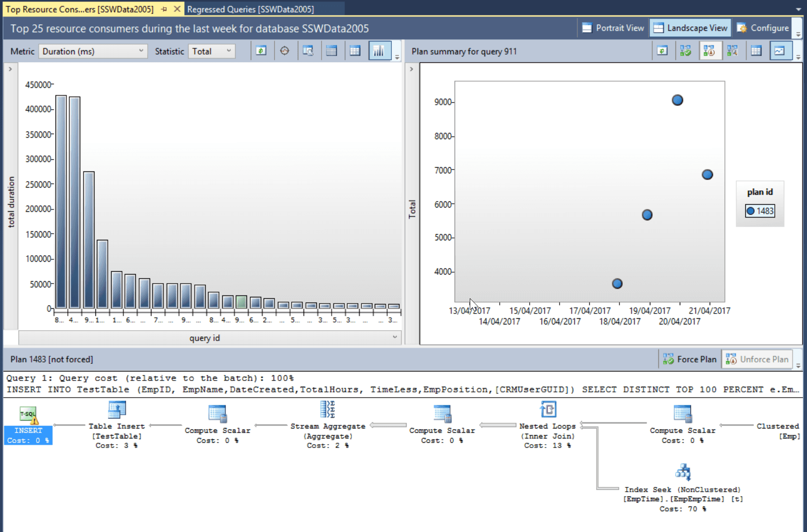The height and width of the screenshot is (532, 807).
Task: Switch plan summary to grid format
Action: click(756, 51)
